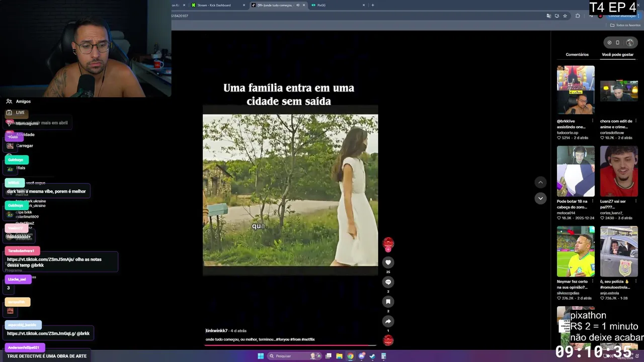Open phone app icon in top pill

click(x=618, y=43)
